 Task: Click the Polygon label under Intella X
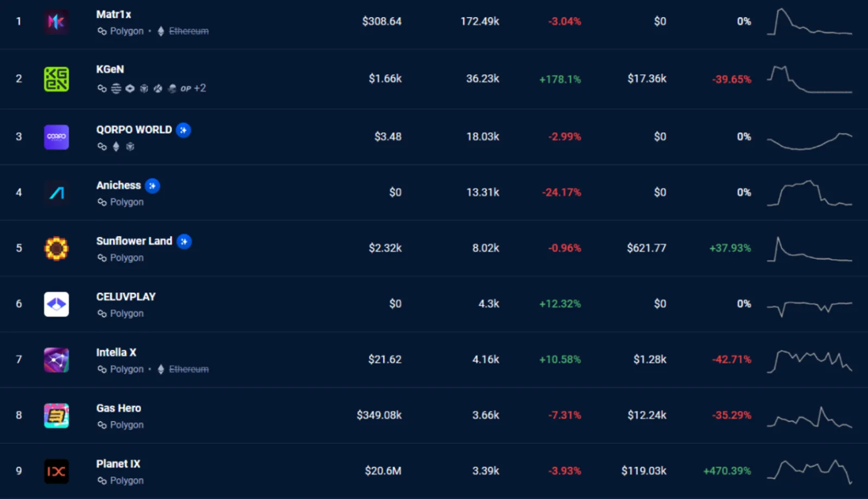pos(127,369)
